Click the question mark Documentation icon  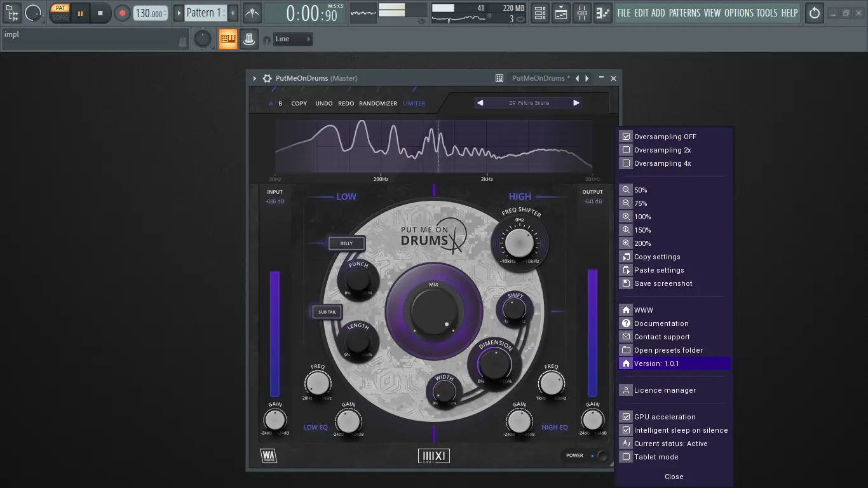(x=627, y=323)
